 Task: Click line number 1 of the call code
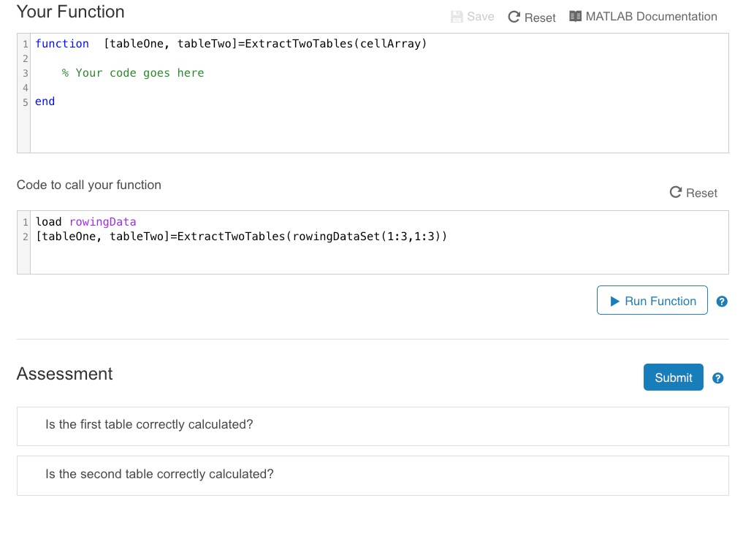pos(25,221)
